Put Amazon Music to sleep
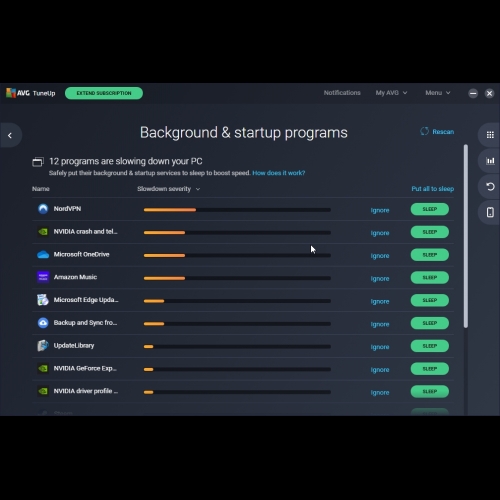This screenshot has height=500, width=500. coord(430,278)
